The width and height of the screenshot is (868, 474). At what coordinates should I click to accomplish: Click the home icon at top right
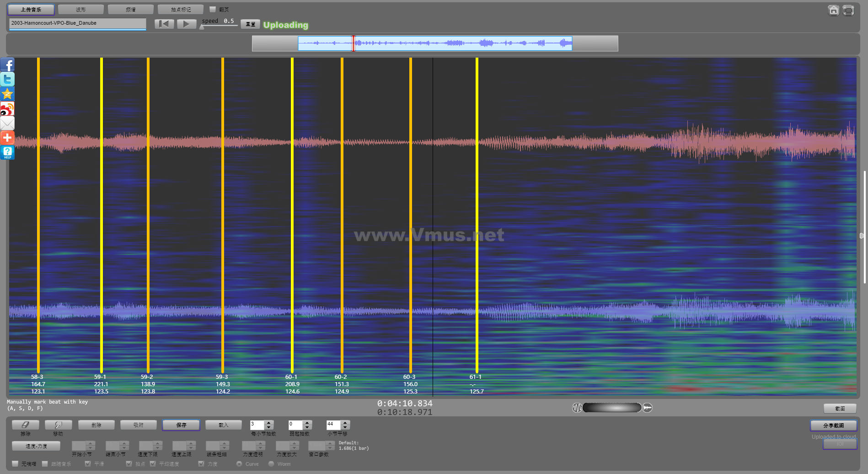coord(833,10)
